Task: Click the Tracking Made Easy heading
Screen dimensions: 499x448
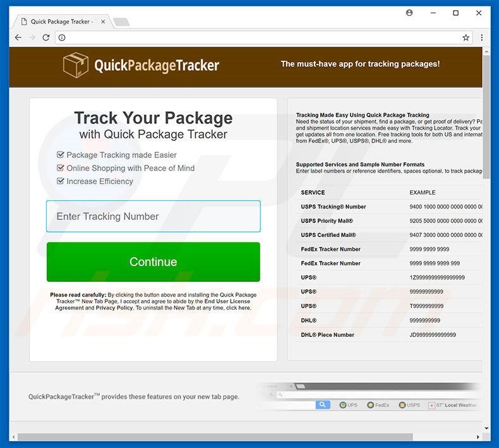Action: (x=363, y=115)
